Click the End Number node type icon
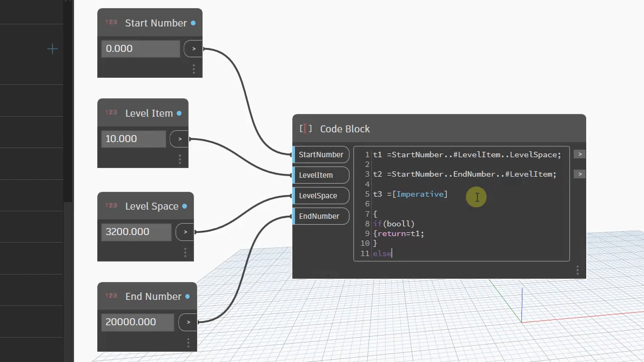 [111, 296]
